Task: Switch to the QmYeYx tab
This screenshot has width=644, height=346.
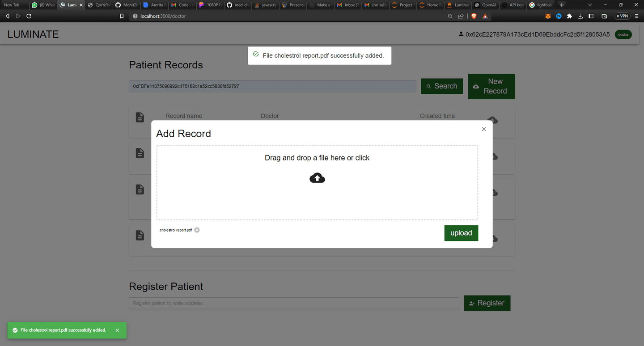Action: [x=99, y=5]
